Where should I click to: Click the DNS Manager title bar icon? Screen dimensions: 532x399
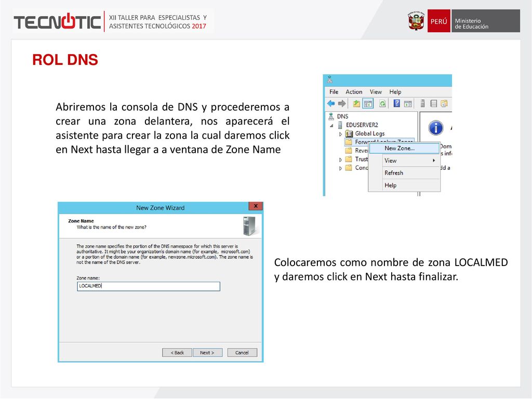coord(329,79)
